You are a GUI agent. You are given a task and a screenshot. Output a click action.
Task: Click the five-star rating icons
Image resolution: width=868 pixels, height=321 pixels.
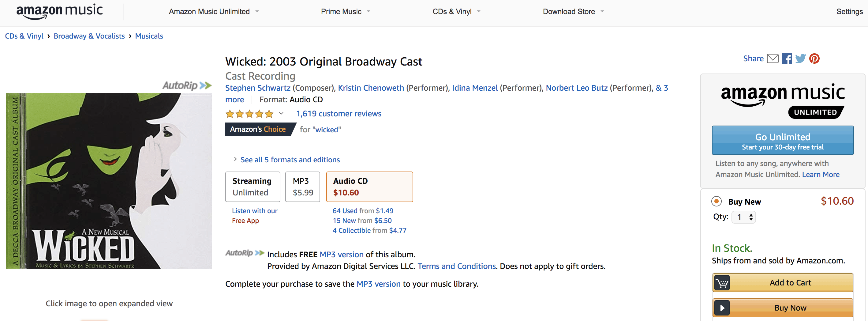(249, 114)
